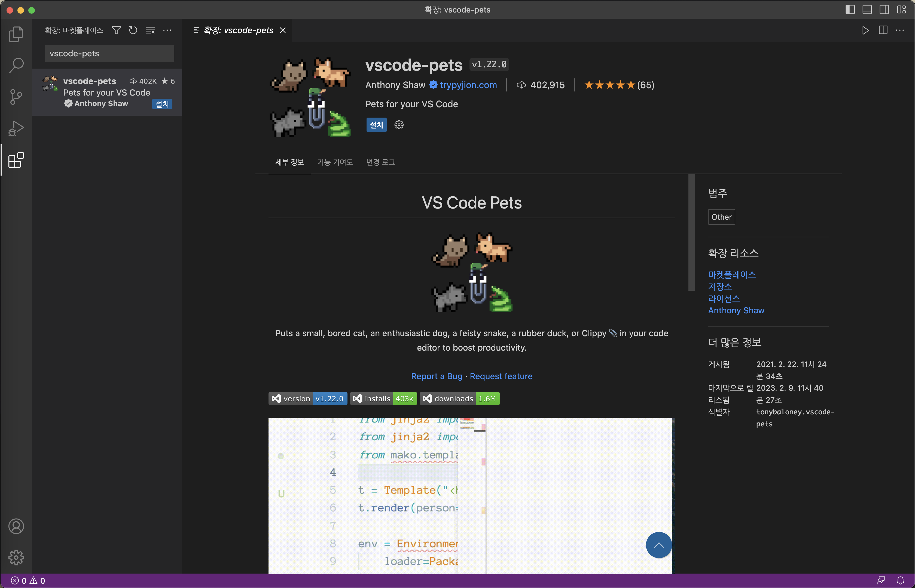Open the Run and Debug view

click(16, 128)
